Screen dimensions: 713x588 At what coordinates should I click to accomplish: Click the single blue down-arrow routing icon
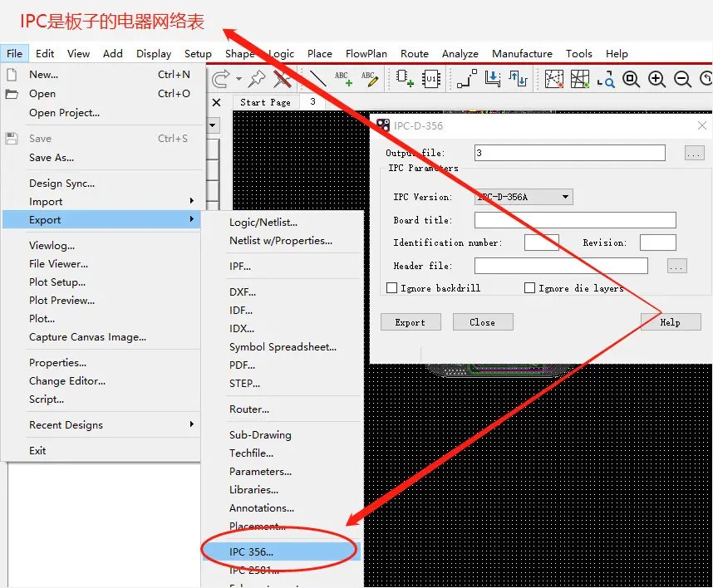[x=493, y=79]
